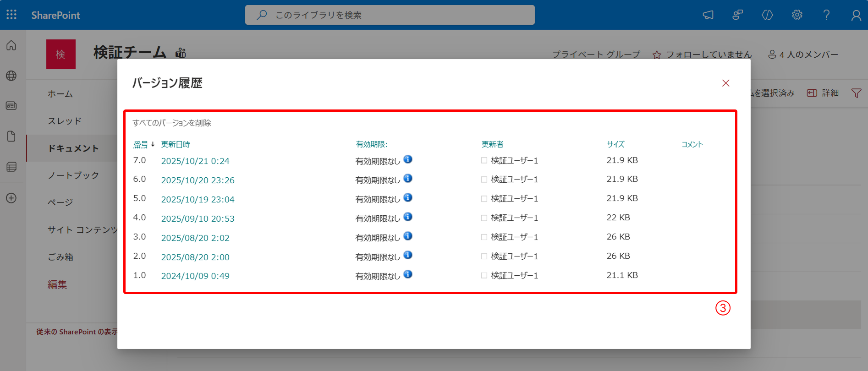This screenshot has width=868, height=371.
Task: Open version dated 2025/10/20 23:26
Action: [x=198, y=180]
